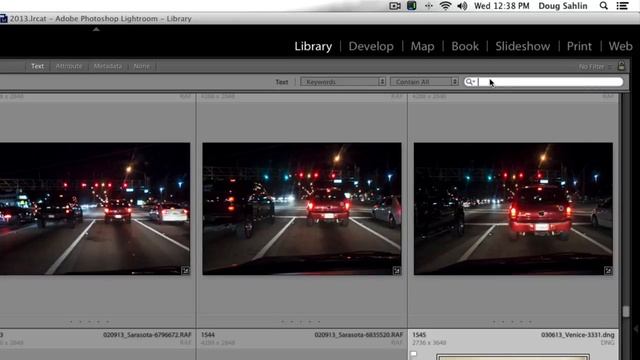Set rating stars under the 6835520 photo

301,322
